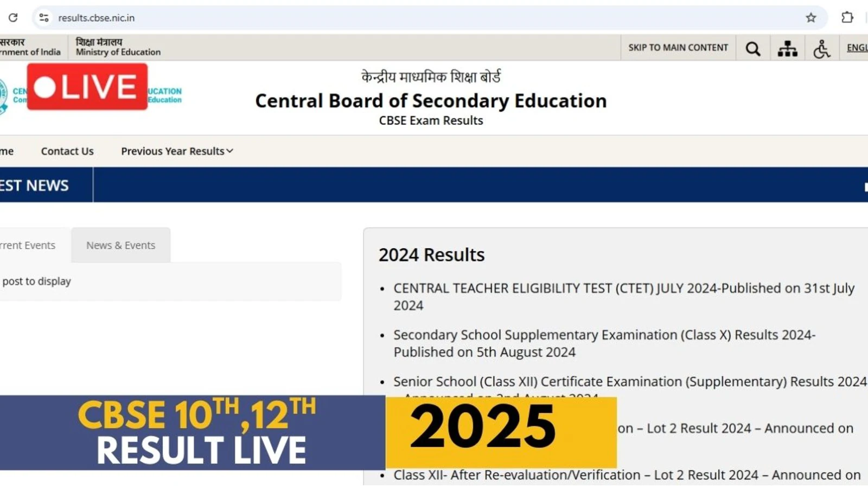Expand the Previous Year Results menu
Image resolution: width=868 pixels, height=488 pixels.
pyautogui.click(x=171, y=151)
